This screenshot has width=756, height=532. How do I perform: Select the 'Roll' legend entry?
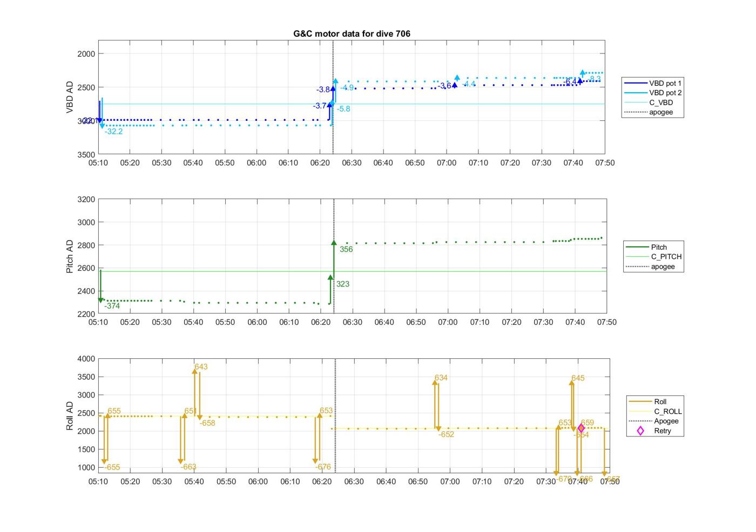click(660, 401)
